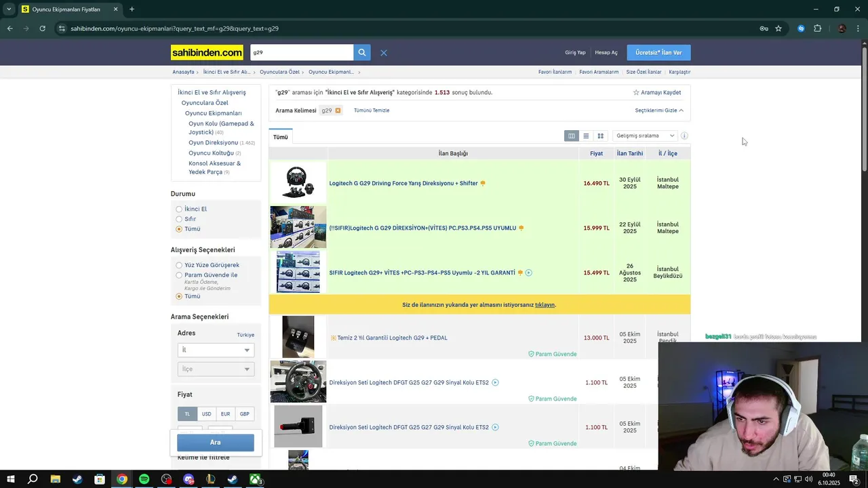
Task: Open Oyun Kolu (Gamepad & Joystick) category
Action: click(221, 127)
